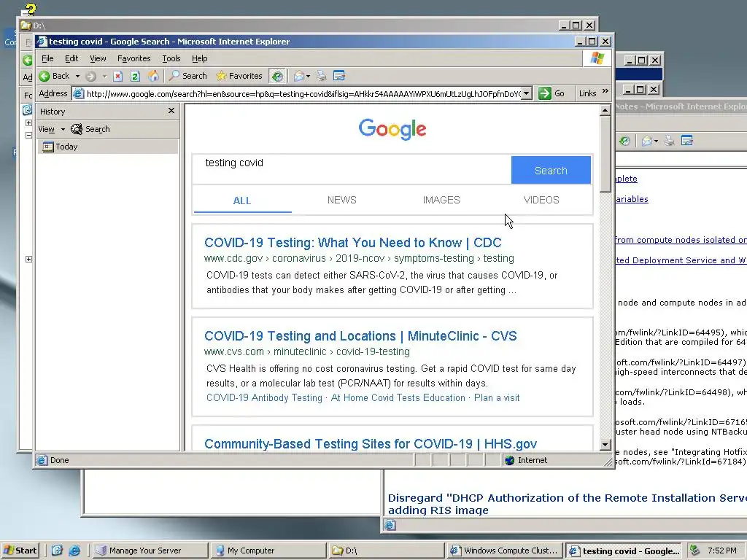Open the CDC COVID-19 Testing result link

click(x=352, y=242)
